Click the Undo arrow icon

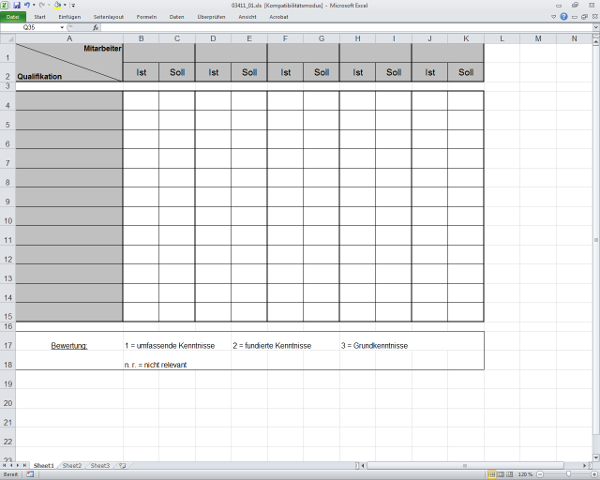(x=28, y=5)
